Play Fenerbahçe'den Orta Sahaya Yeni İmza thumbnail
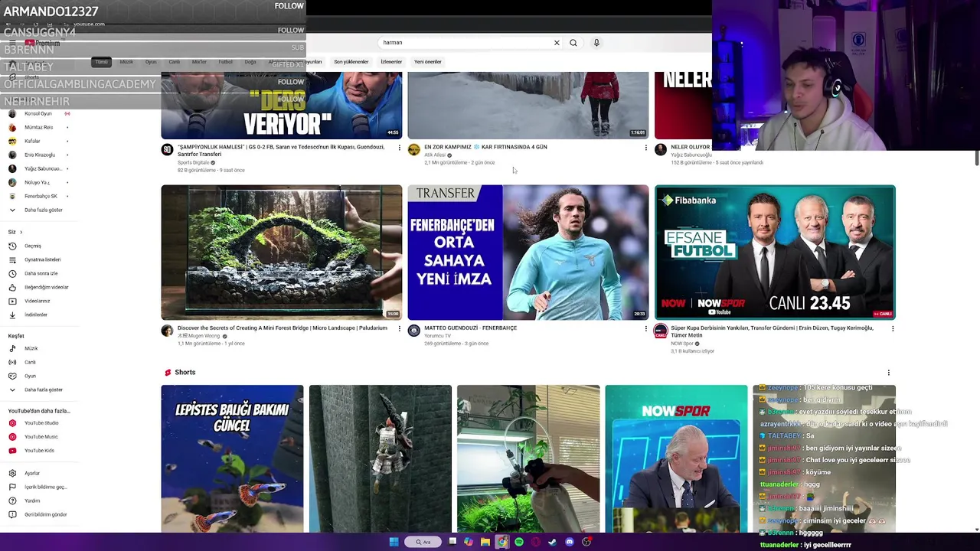The width and height of the screenshot is (980, 551). pos(528,253)
